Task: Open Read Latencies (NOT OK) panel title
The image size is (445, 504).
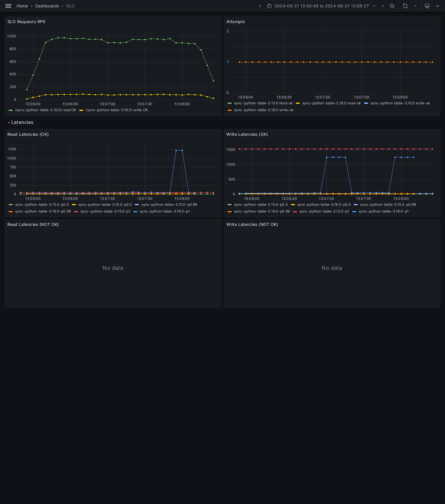Action: click(x=33, y=224)
